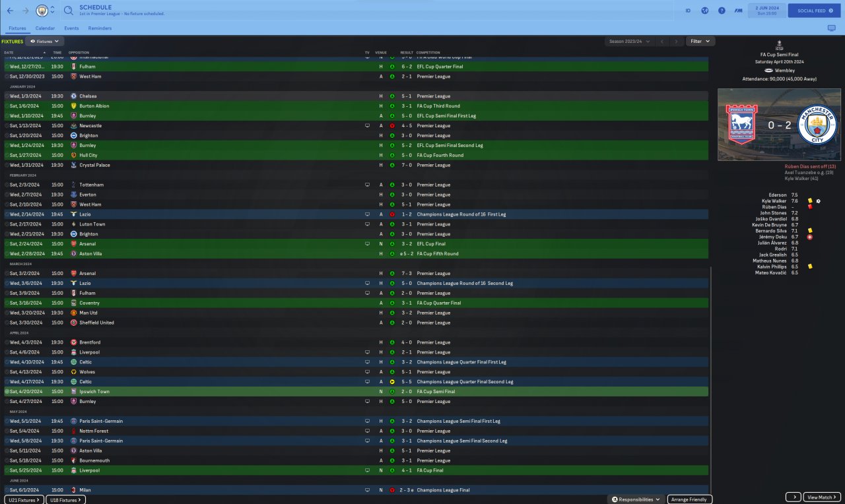
Task: Click the fixtures list vertical scrollbar
Action: tap(711, 379)
